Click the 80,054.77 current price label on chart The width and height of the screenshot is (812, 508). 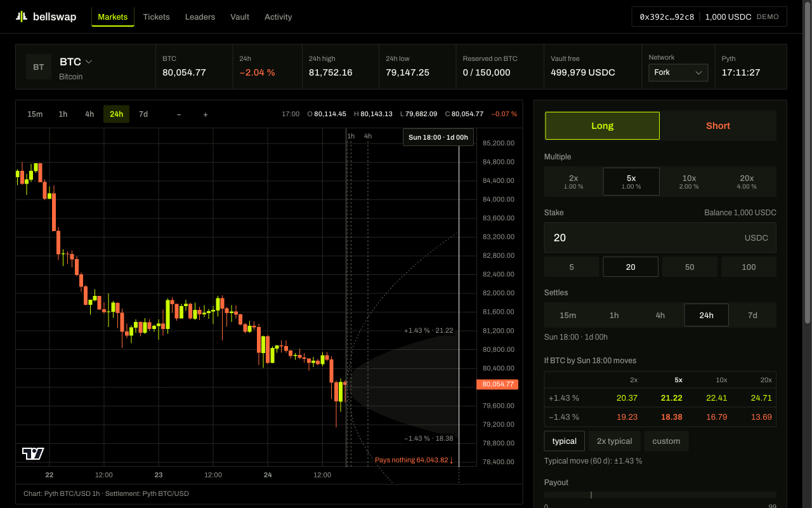point(497,384)
